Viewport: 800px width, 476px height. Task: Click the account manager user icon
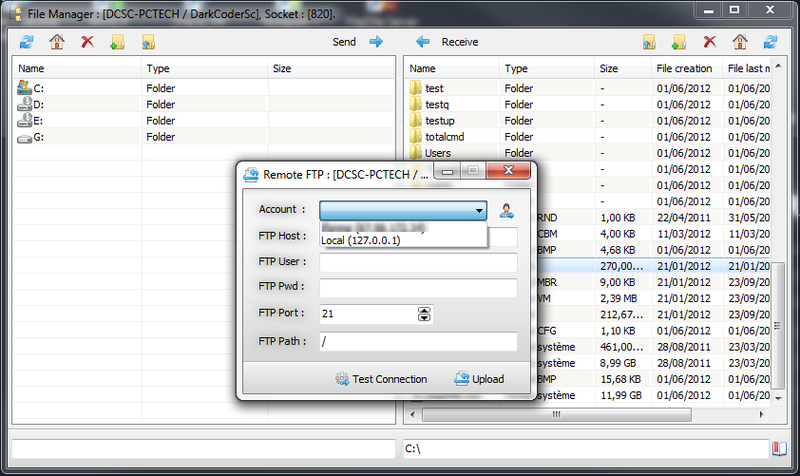click(x=507, y=210)
